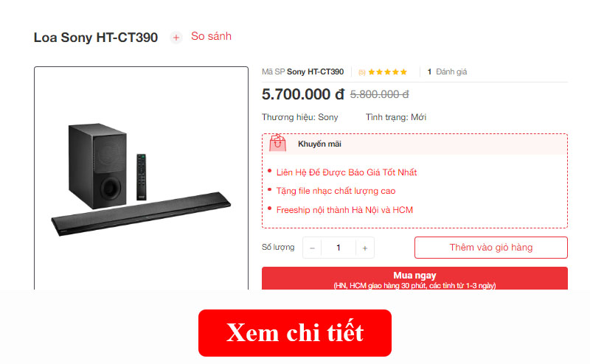The image size is (590, 364).
Task: Click Thêm vào giỏ hàng button
Action: (490, 248)
